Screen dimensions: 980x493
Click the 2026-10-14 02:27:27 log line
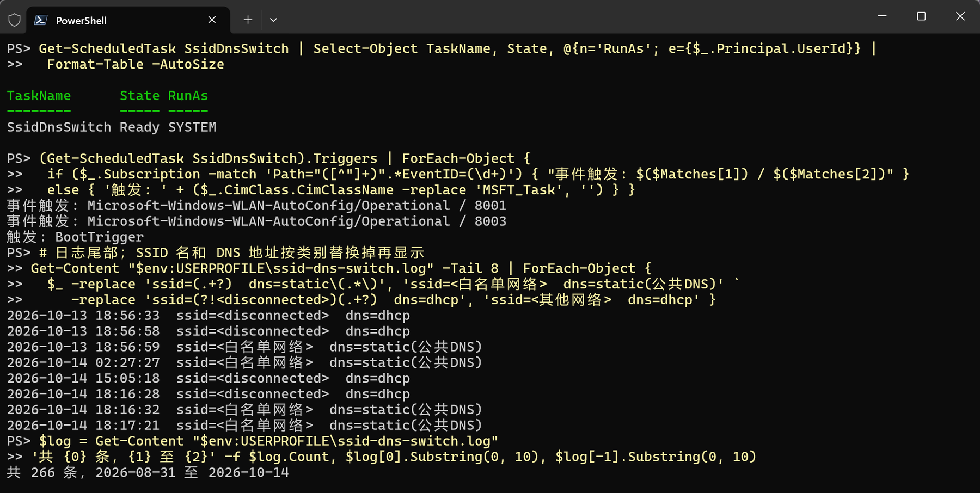[244, 362]
